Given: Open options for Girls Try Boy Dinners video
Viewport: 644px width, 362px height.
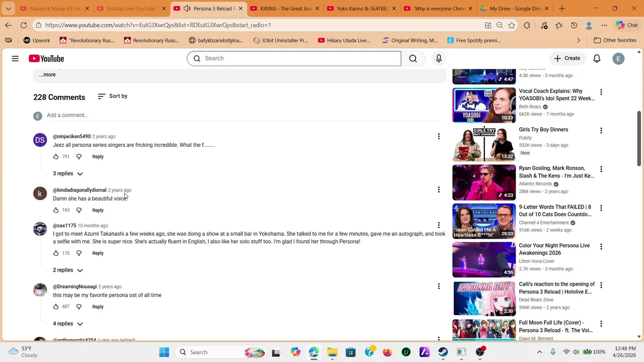Looking at the screenshot, I should tap(601, 131).
